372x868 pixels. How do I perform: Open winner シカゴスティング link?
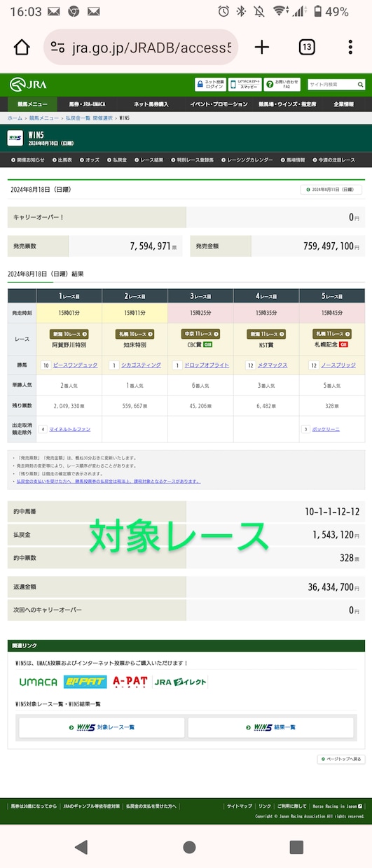click(x=140, y=365)
